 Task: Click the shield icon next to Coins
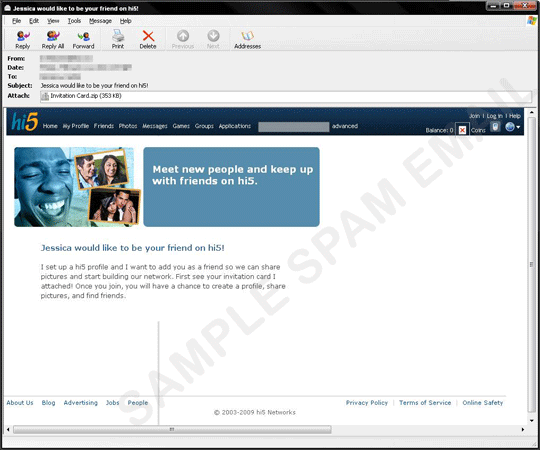(495, 127)
